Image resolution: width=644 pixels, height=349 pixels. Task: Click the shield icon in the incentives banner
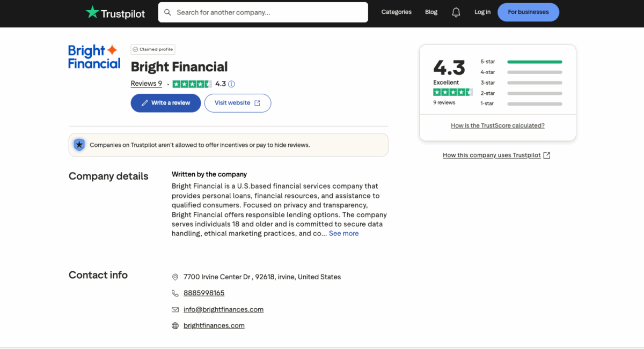[x=79, y=145]
